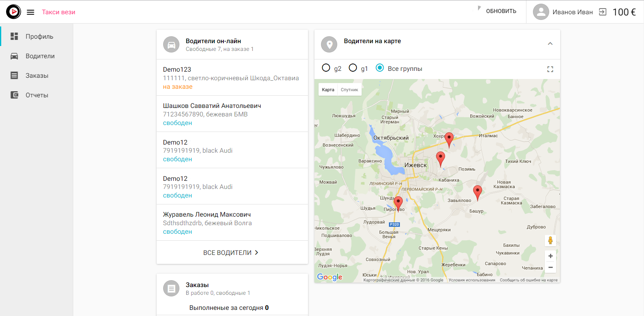Select the g2 group radio button
644x316 pixels.
326,68
